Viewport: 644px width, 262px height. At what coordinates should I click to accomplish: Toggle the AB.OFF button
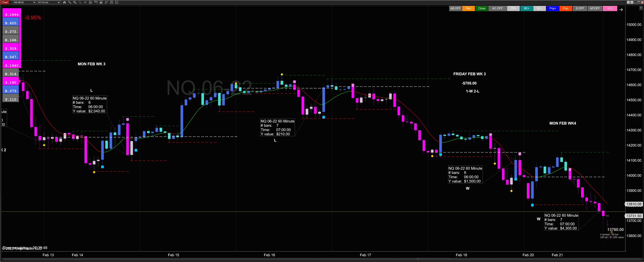click(x=455, y=8)
